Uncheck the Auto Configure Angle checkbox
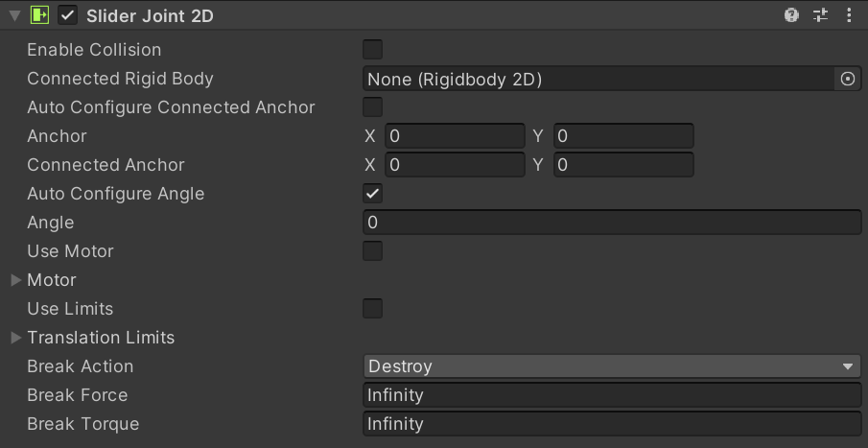 click(x=373, y=194)
